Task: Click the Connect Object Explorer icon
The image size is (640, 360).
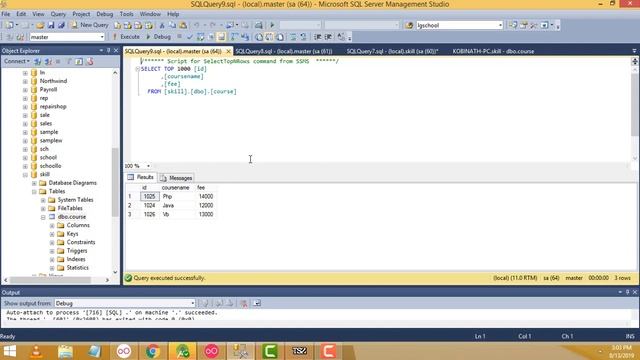Action: click(38, 61)
